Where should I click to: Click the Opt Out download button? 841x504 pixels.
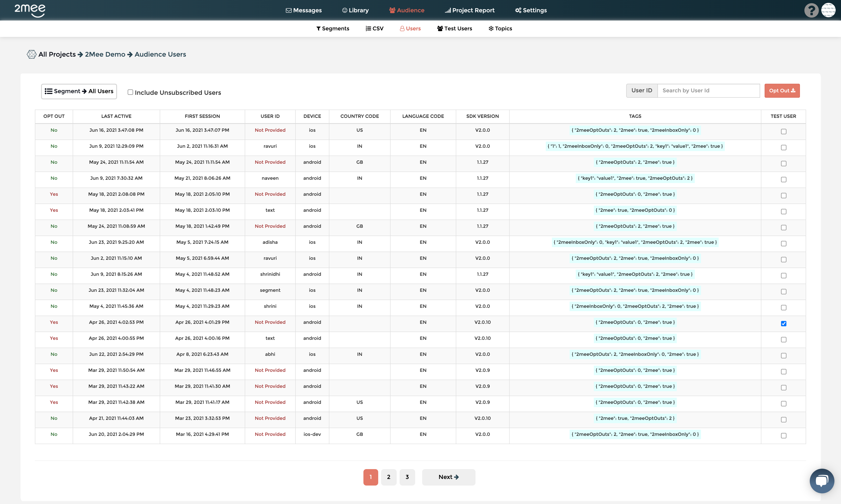[782, 91]
